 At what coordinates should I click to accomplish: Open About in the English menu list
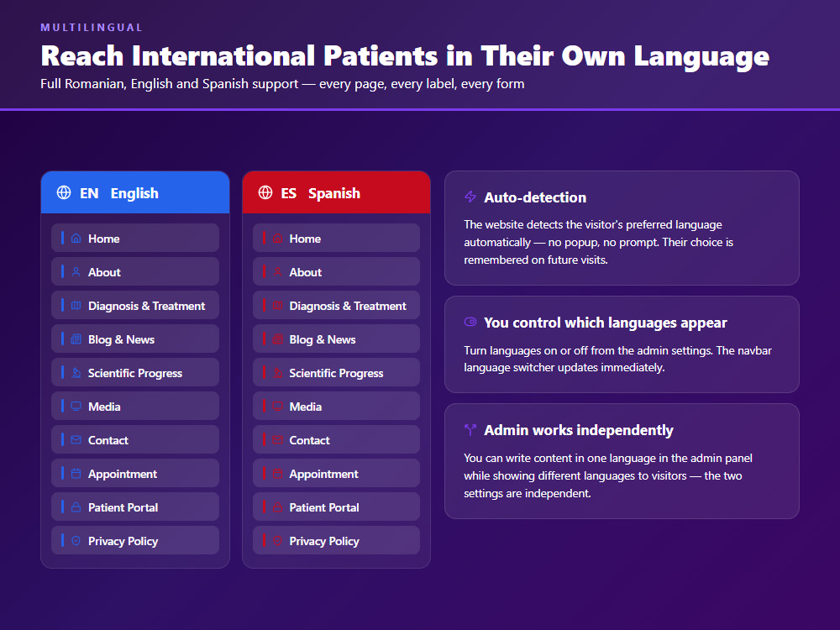135,271
